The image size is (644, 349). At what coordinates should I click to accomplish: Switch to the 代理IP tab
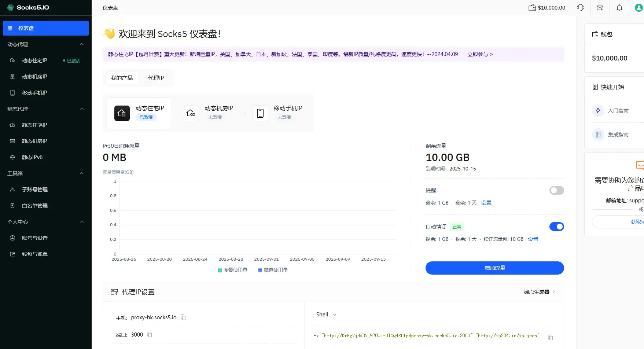[156, 78]
